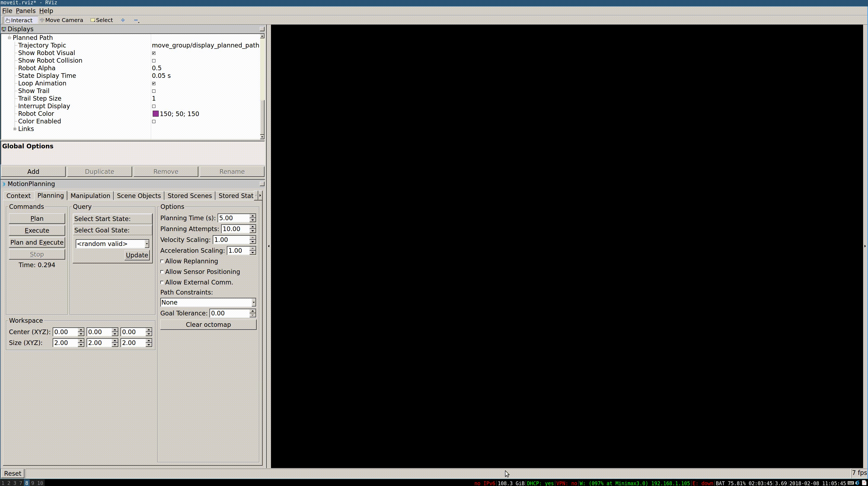Enable the Show Trail checkbox
The width and height of the screenshot is (868, 486).
154,91
